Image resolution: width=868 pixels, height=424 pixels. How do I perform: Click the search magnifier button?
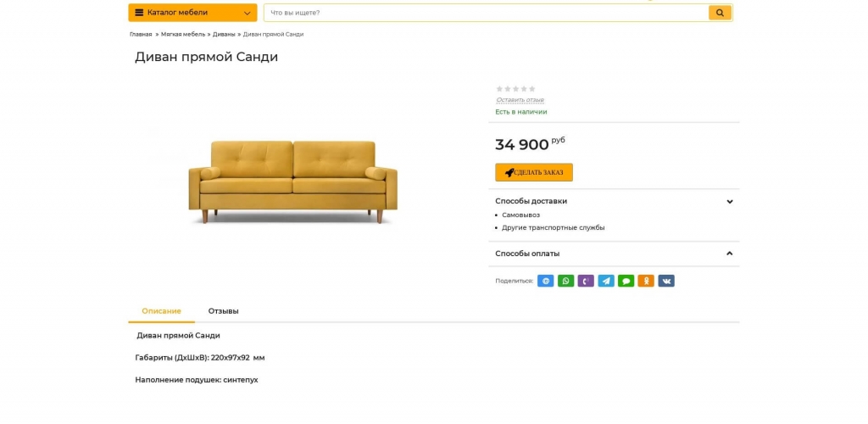[x=720, y=13]
